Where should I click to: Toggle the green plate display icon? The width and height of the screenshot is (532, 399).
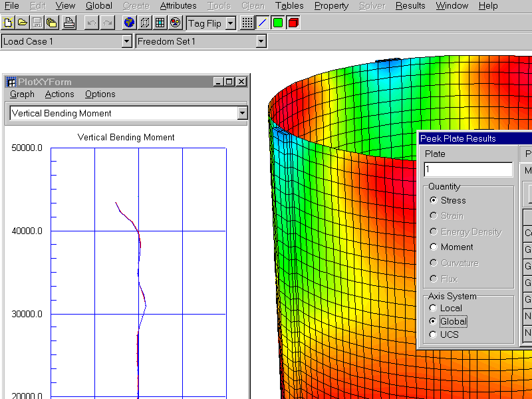click(x=277, y=23)
